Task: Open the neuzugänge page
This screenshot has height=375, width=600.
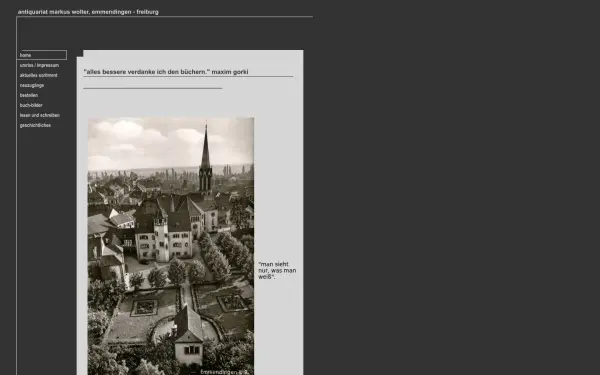Action: click(32, 85)
